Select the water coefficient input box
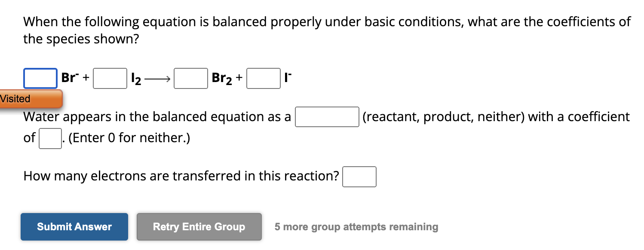The width and height of the screenshot is (644, 250). (49, 138)
